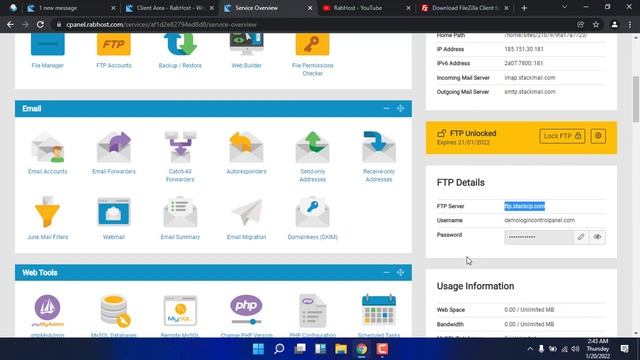This screenshot has width=640, height=360.
Task: Open Email Migration
Action: point(246,218)
